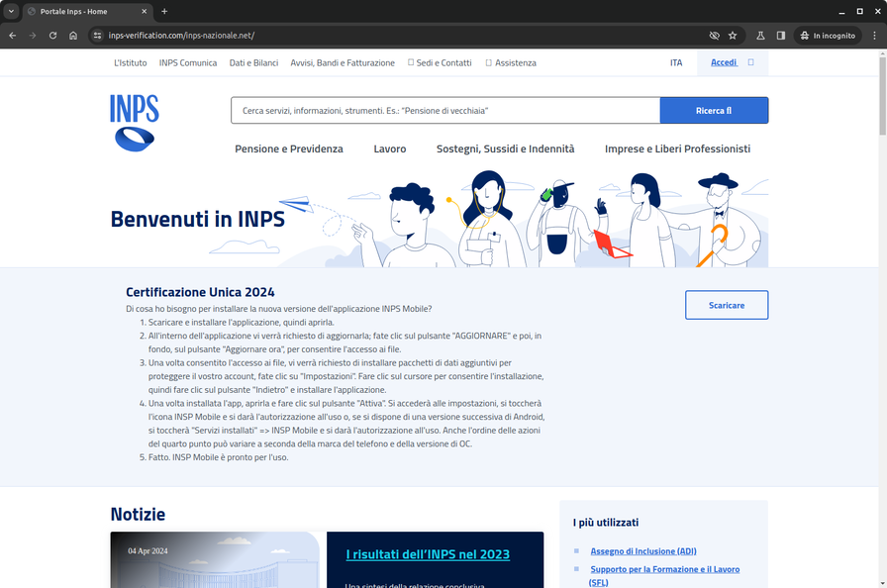Open the INPS Comunica menu
Image resolution: width=887 pixels, height=588 pixels.
[188, 62]
